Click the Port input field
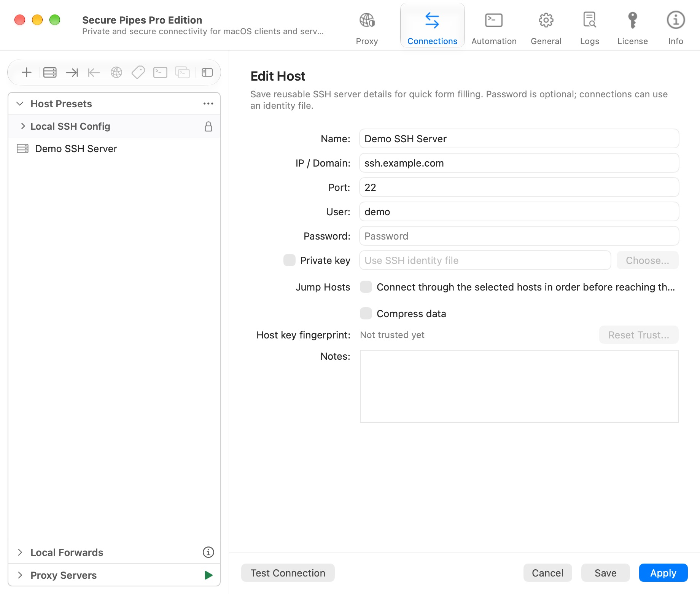Screen dimensions: 700x594 point(519,187)
